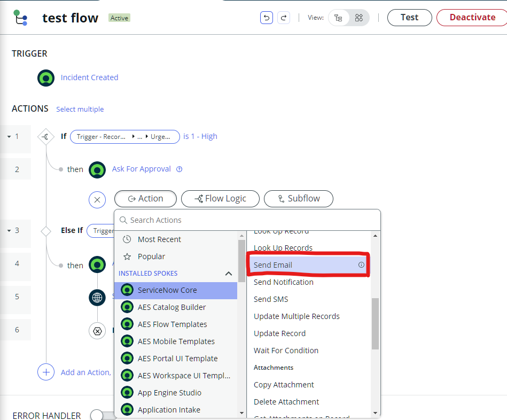Choose the Send Email action
Image resolution: width=507 pixels, height=420 pixels.
pyautogui.click(x=308, y=265)
